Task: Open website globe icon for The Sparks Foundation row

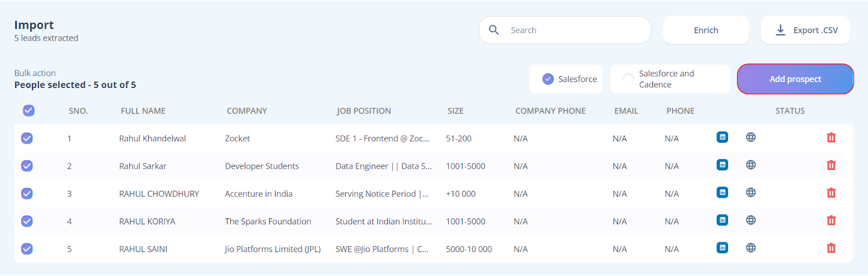Action: point(751,220)
